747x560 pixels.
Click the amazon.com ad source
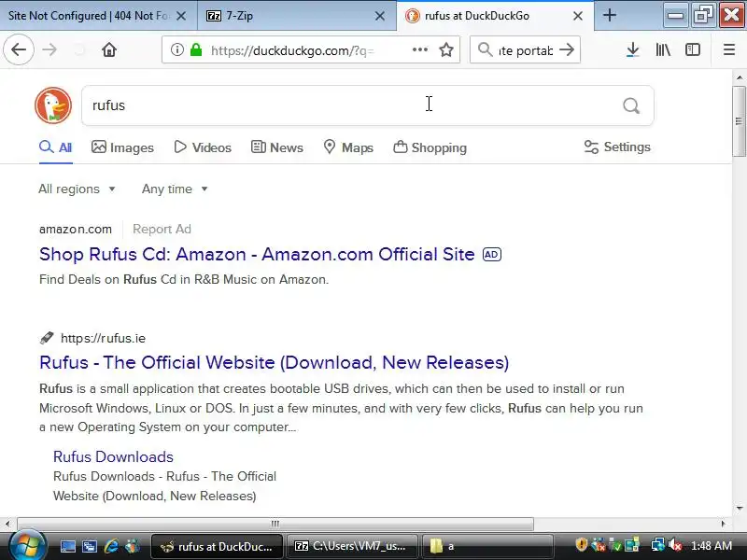pos(76,229)
